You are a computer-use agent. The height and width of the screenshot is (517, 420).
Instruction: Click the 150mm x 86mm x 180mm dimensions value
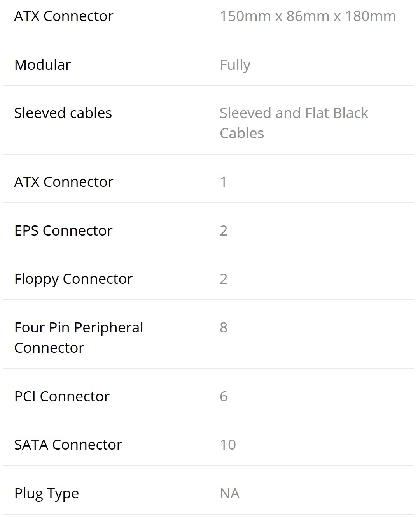(x=308, y=16)
